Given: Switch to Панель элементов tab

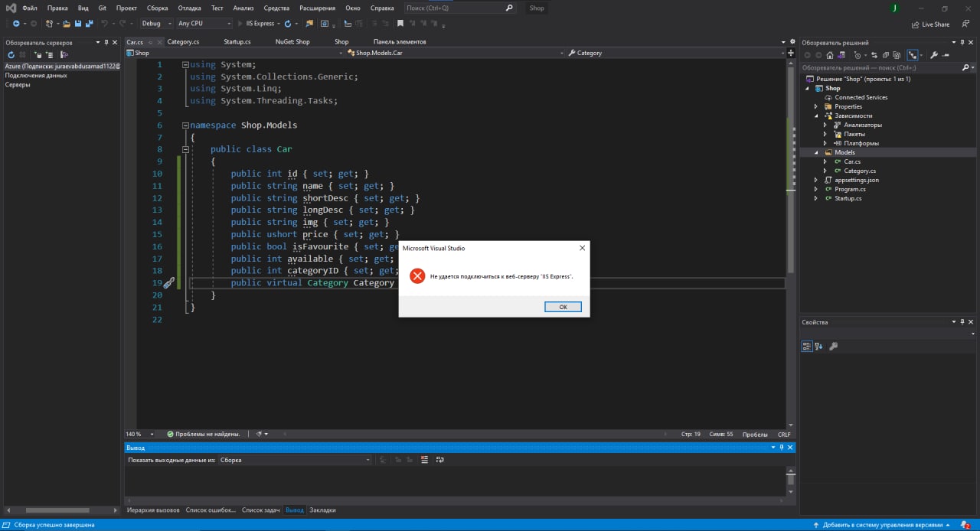Looking at the screenshot, I should 400,42.
